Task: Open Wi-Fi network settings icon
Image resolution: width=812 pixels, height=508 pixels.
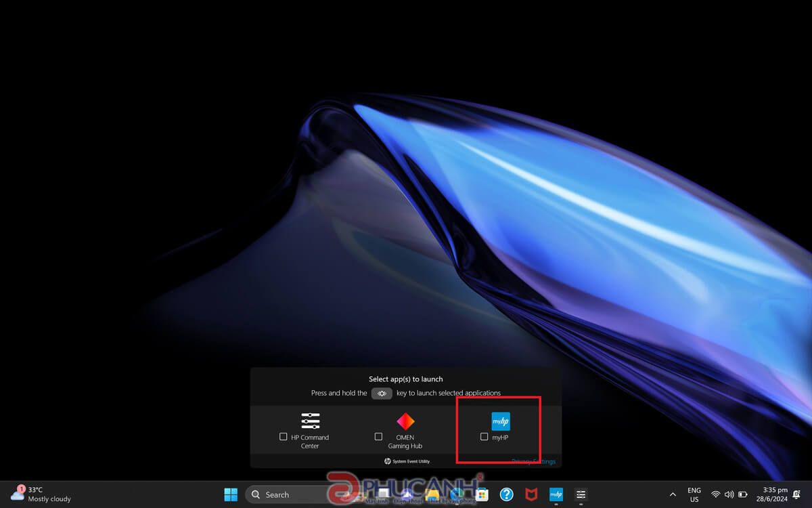Action: tap(716, 494)
